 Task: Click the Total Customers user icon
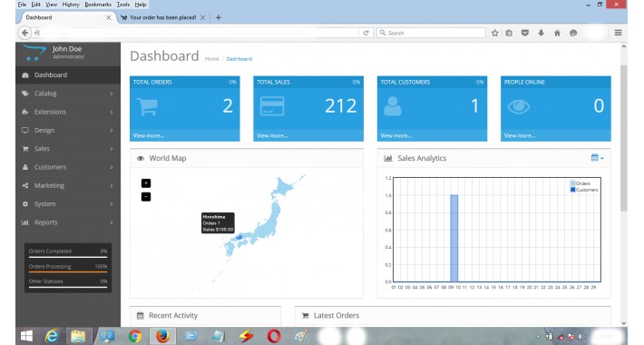pyautogui.click(x=393, y=106)
